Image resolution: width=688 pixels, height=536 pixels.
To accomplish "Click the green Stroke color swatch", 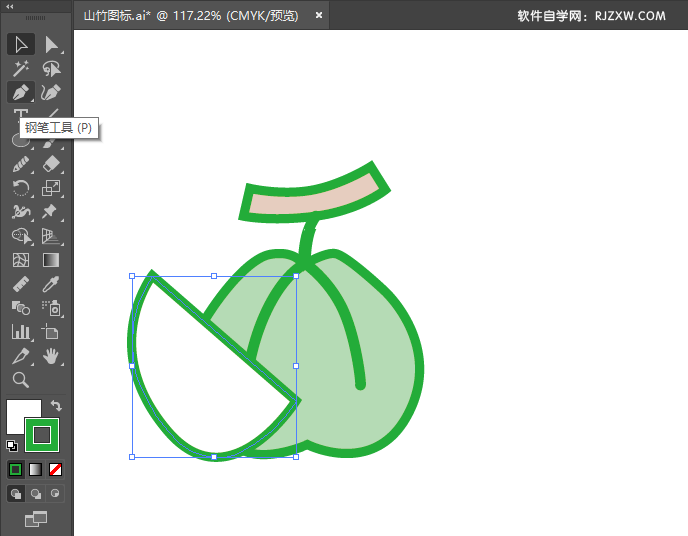I will pyautogui.click(x=42, y=435).
